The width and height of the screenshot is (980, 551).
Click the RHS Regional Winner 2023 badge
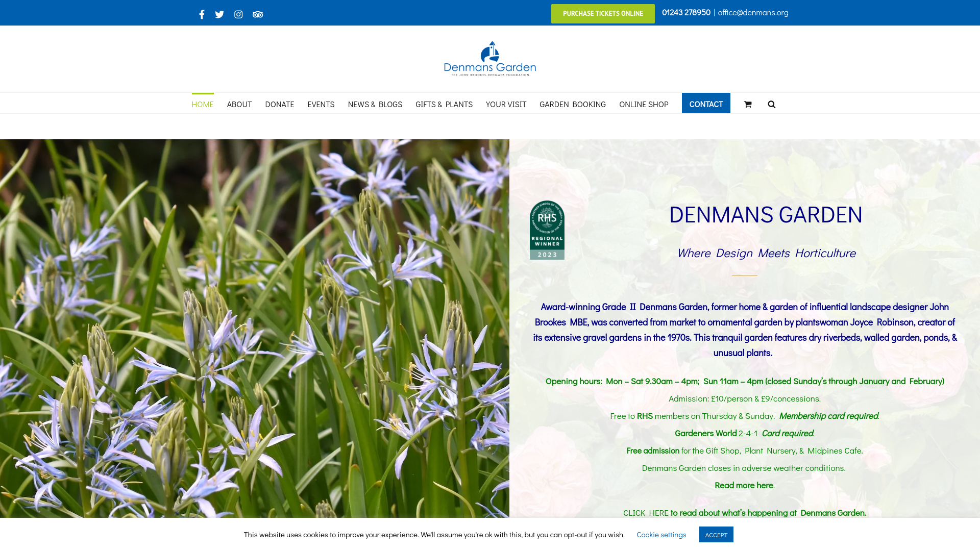(x=547, y=230)
